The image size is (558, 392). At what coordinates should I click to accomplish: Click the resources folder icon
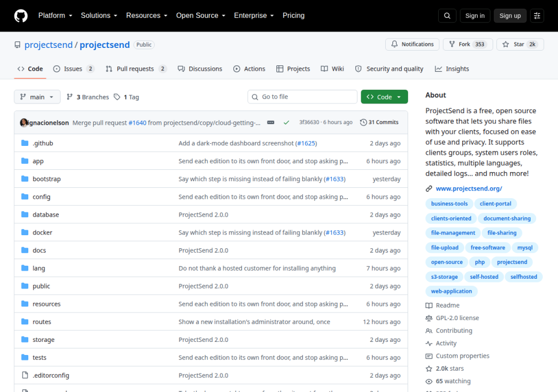click(25, 303)
